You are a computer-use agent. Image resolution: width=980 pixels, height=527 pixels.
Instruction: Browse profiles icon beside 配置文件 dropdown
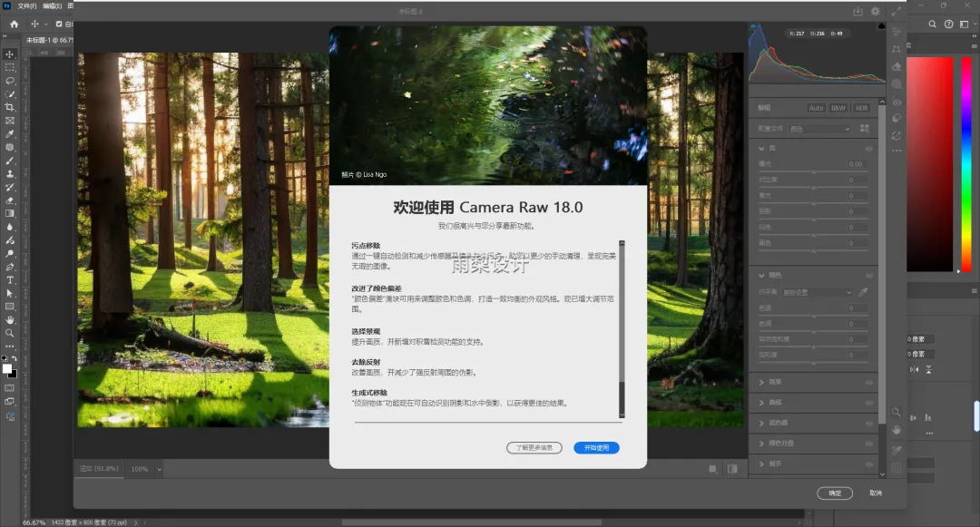(865, 128)
